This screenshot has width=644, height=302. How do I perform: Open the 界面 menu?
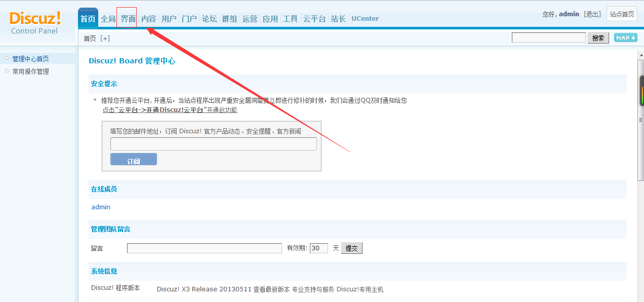click(x=128, y=19)
